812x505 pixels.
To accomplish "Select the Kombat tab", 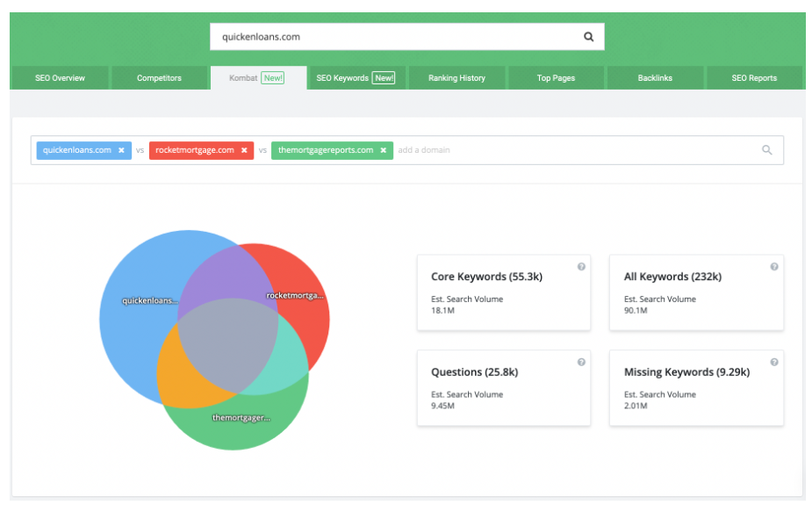I will click(x=258, y=77).
